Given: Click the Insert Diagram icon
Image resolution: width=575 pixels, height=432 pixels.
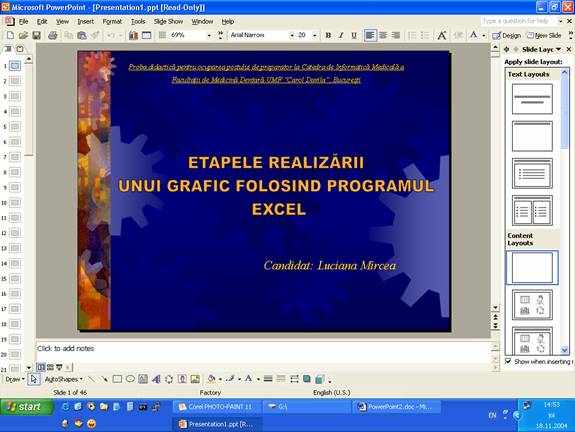Looking at the screenshot, I should pos(169,379).
